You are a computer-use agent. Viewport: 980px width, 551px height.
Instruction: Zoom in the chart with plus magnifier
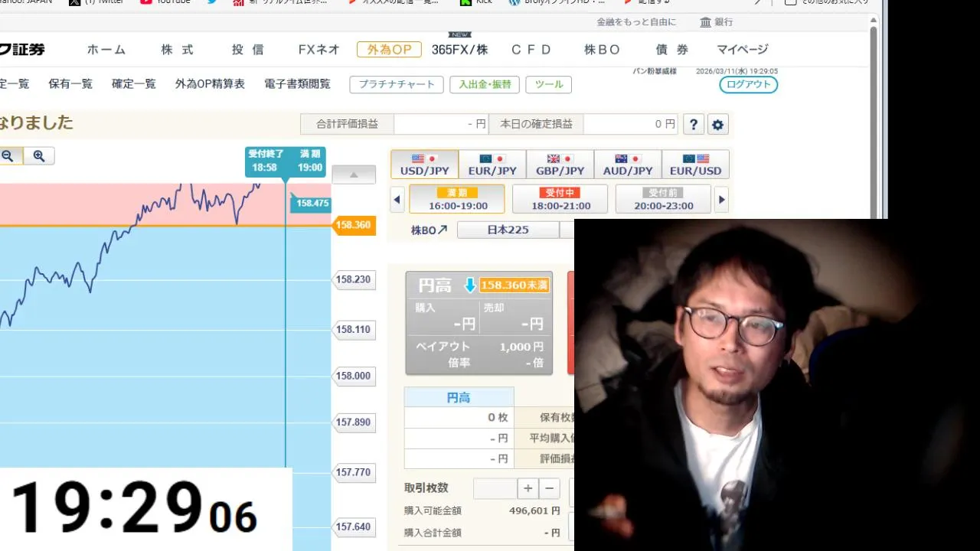pos(39,156)
